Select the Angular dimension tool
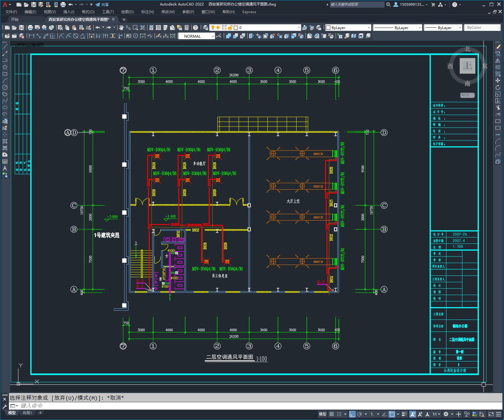Screen dimensions: 504x420 [x=83, y=36]
